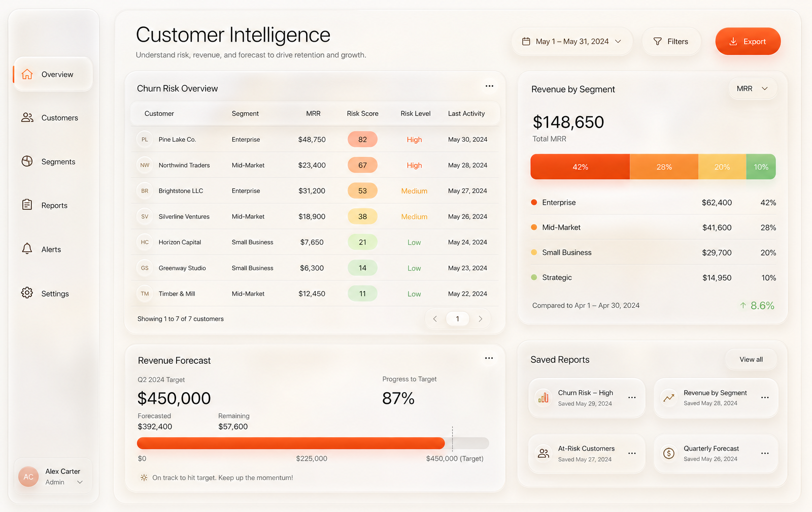Screen dimensions: 812x512
Task: Click risk score 67 badge for Northwind
Action: point(362,166)
